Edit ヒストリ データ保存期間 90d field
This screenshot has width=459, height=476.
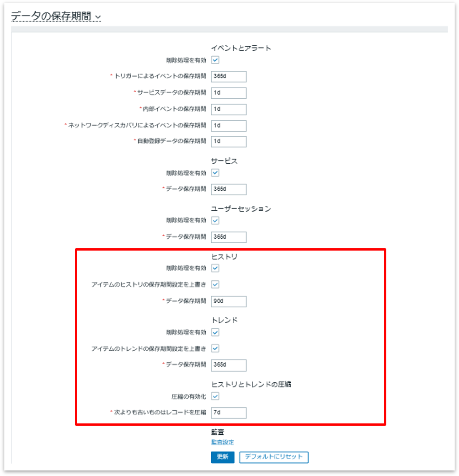pyautogui.click(x=229, y=301)
